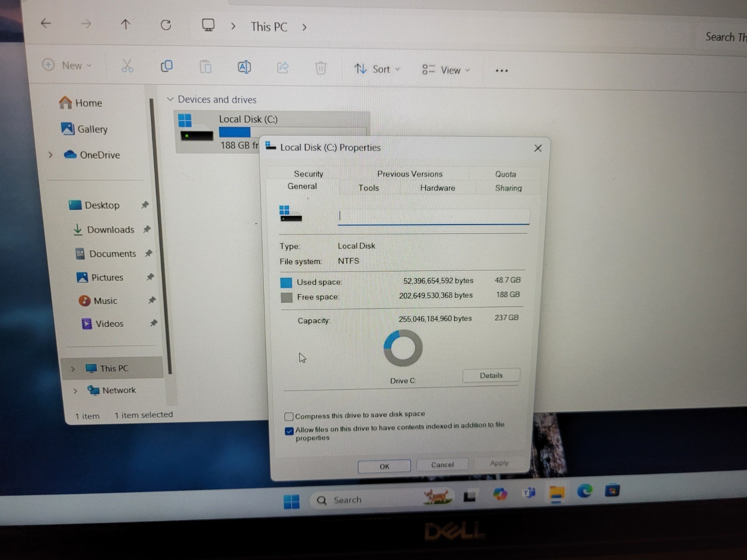Go up one folder with Up arrow

[x=126, y=24]
